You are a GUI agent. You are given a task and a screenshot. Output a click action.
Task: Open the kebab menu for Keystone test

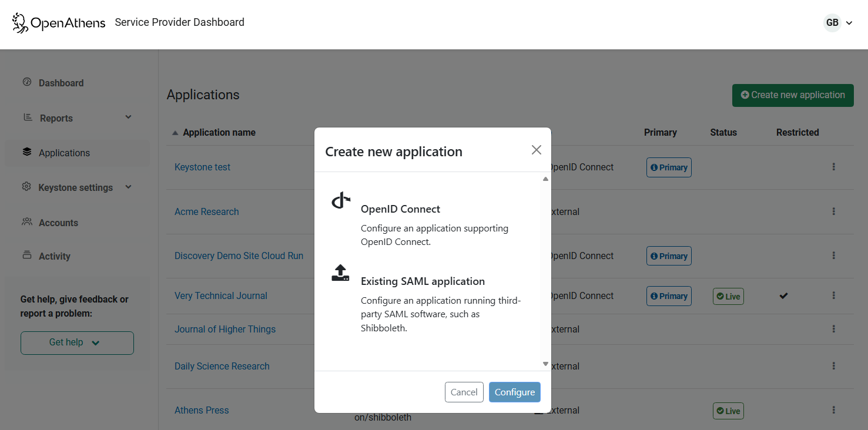[x=833, y=167]
